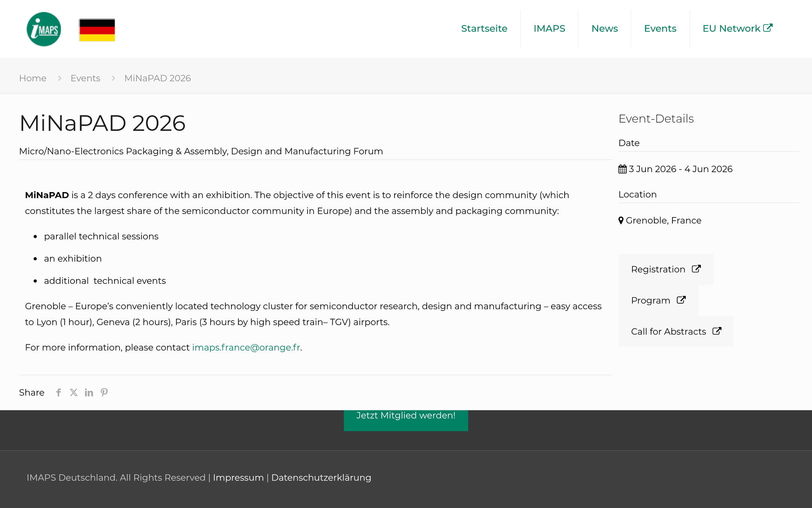This screenshot has width=812, height=508.
Task: Open the Startseite menu item
Action: coord(484,29)
